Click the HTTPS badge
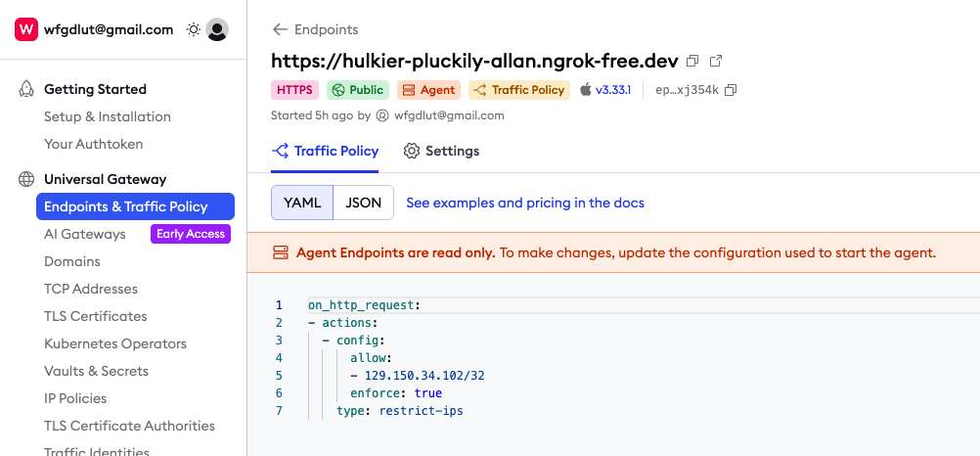980x456 pixels. (x=294, y=90)
